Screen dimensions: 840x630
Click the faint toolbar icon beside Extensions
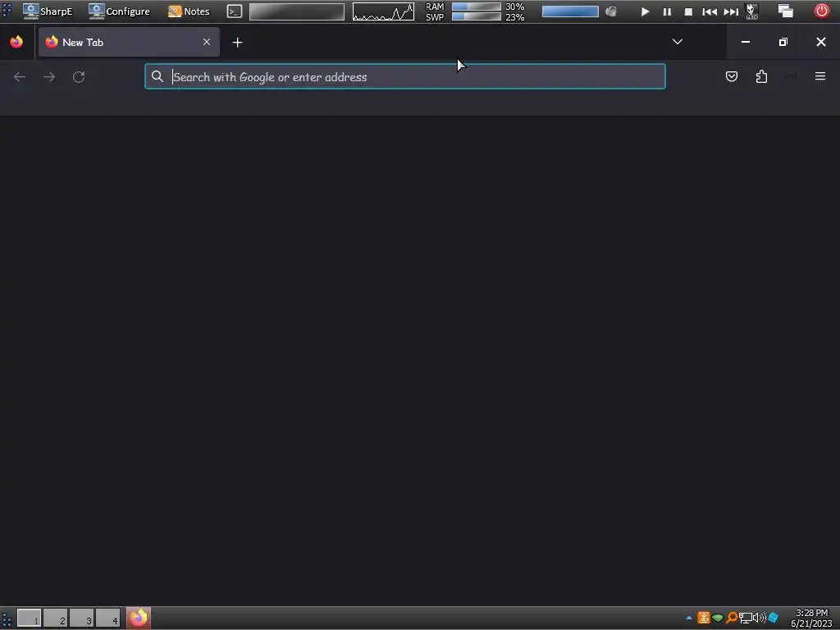pyautogui.click(x=791, y=76)
